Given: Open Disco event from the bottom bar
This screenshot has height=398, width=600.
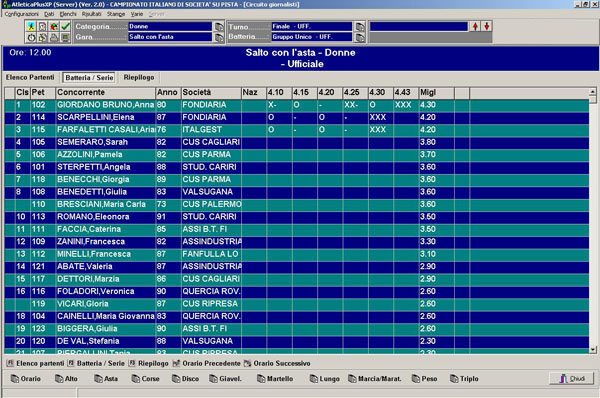Looking at the screenshot, I should coord(186,378).
